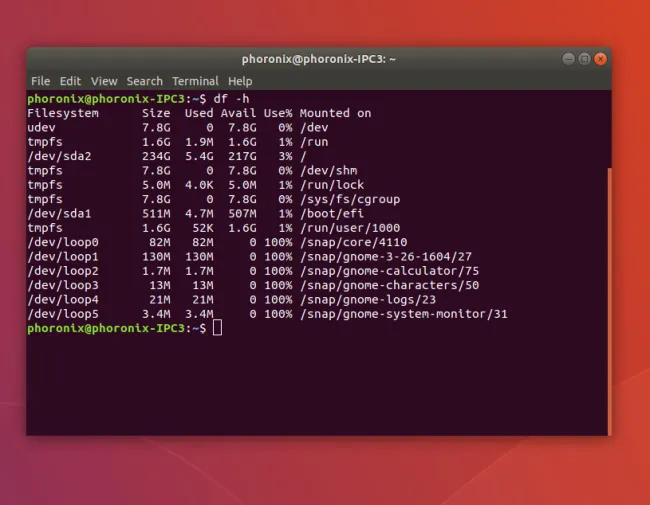Click the '/snap/gnome-calculator/75' mount point
This screenshot has width=650, height=505.
point(389,271)
